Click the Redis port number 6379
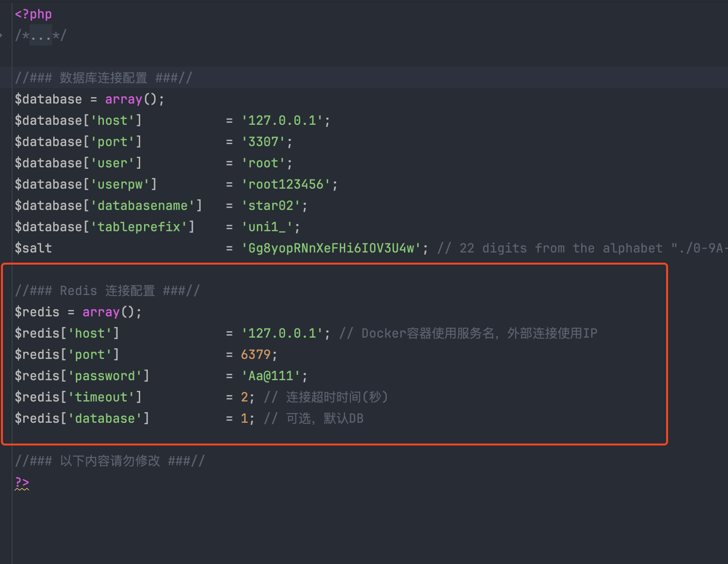Screen dimensions: 728x564 pos(256,355)
